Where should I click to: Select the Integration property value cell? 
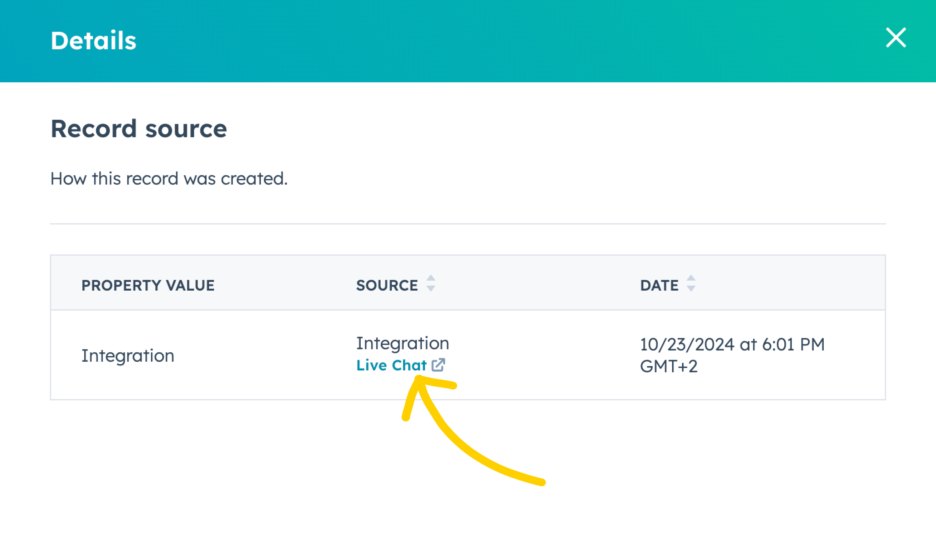click(128, 356)
